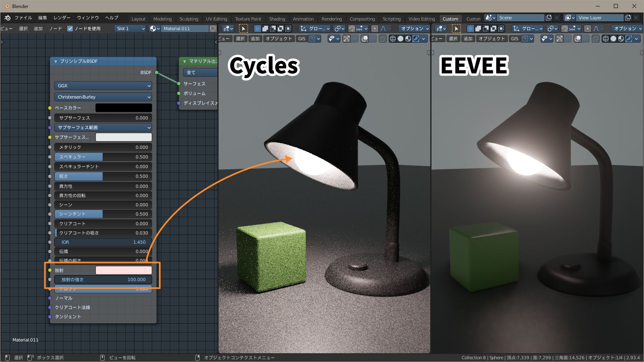The image size is (644, 362).
Task: Choose extend selection mode in Cycles viewport
Action: tap(265, 29)
